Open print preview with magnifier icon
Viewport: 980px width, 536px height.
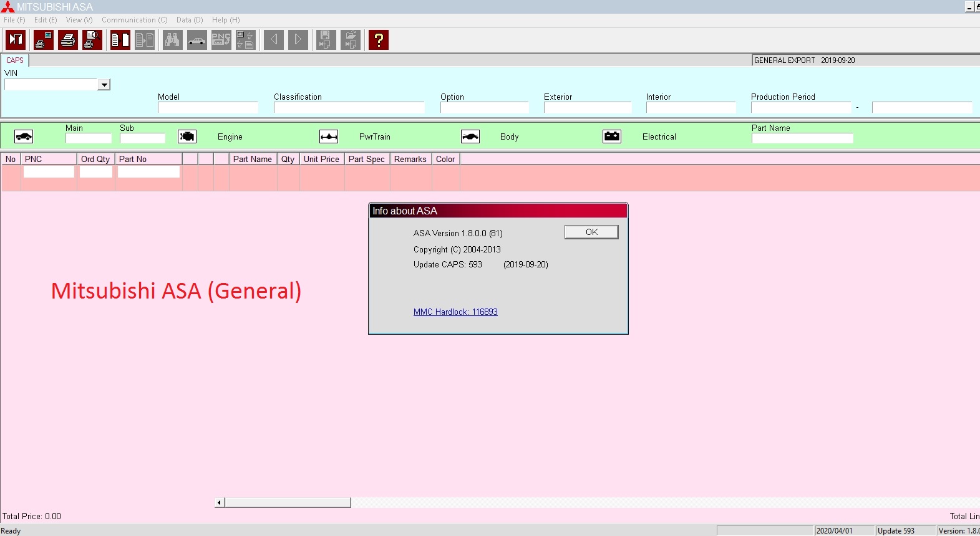(x=92, y=40)
